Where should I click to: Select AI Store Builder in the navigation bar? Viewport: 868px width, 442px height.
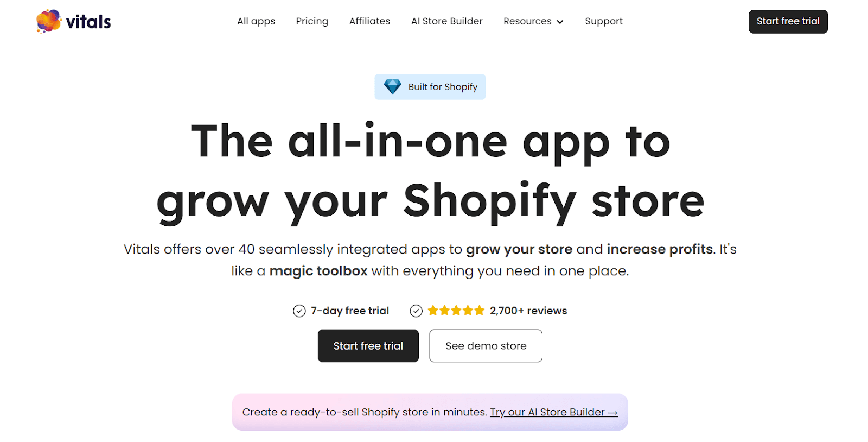tap(446, 21)
